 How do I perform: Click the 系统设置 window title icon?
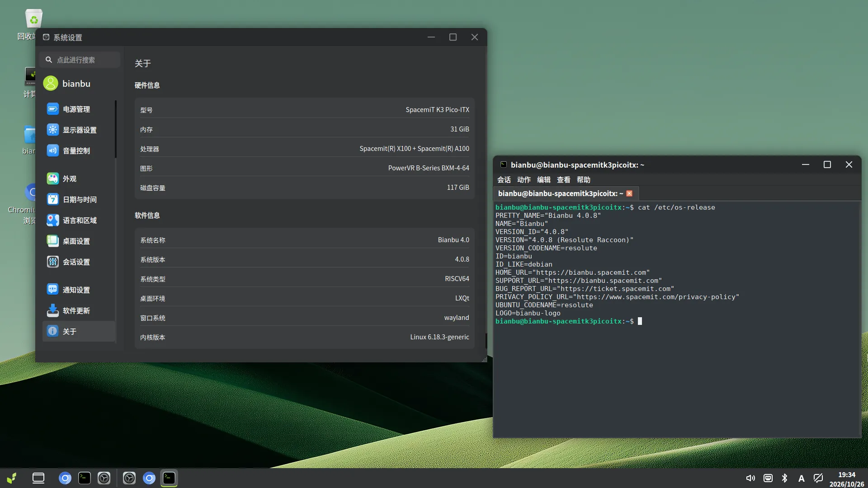pos(46,37)
